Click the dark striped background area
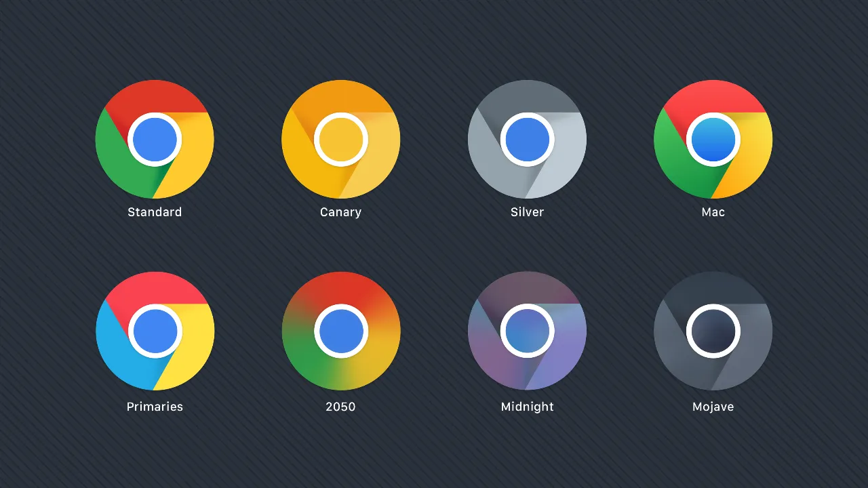The width and height of the screenshot is (868, 488). pyautogui.click(x=434, y=454)
